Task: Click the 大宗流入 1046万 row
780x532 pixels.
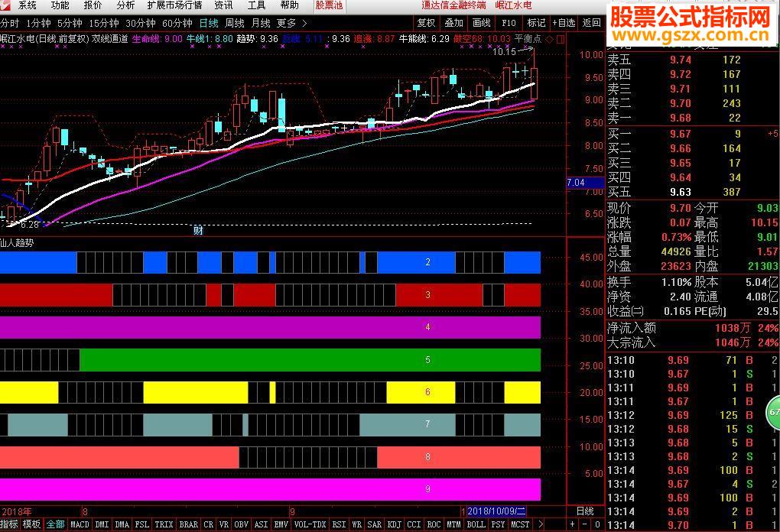Action: pos(692,342)
